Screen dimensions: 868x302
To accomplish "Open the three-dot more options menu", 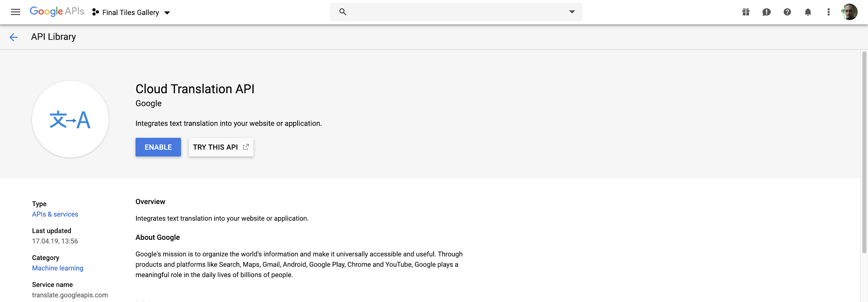I will point(828,12).
